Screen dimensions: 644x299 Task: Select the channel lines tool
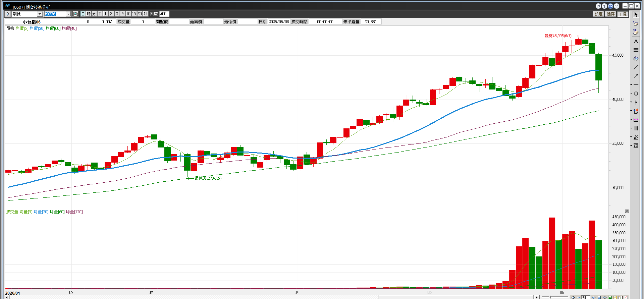(x=636, y=120)
